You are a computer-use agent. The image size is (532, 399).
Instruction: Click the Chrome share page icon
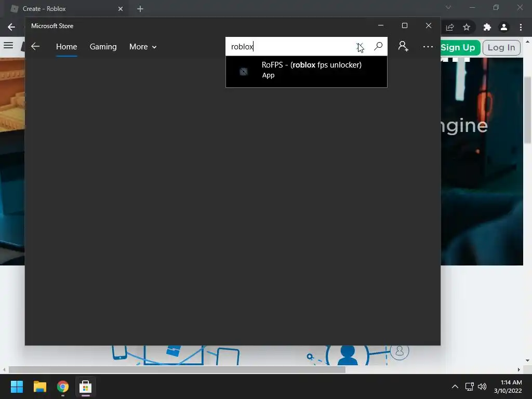[x=450, y=27]
